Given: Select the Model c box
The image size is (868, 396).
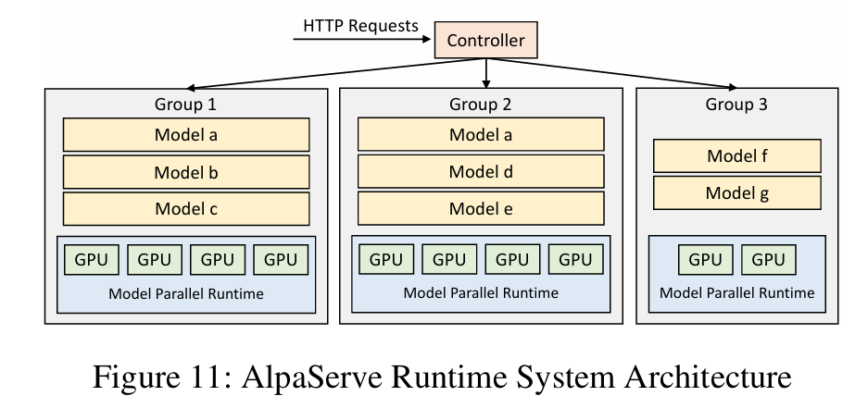Looking at the screenshot, I should coord(186,208).
